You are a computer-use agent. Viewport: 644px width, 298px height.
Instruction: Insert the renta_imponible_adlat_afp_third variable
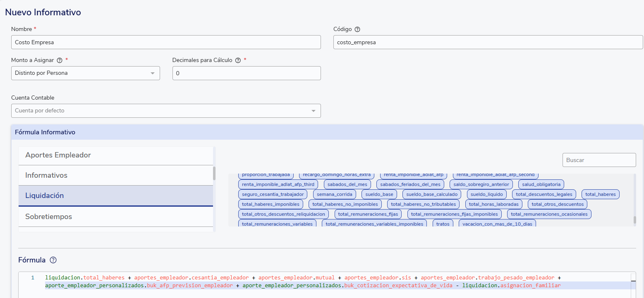click(x=278, y=184)
